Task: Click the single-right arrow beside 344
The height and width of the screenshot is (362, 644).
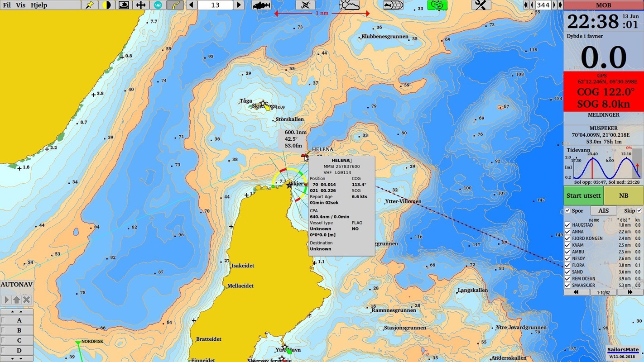Action: coord(554,5)
